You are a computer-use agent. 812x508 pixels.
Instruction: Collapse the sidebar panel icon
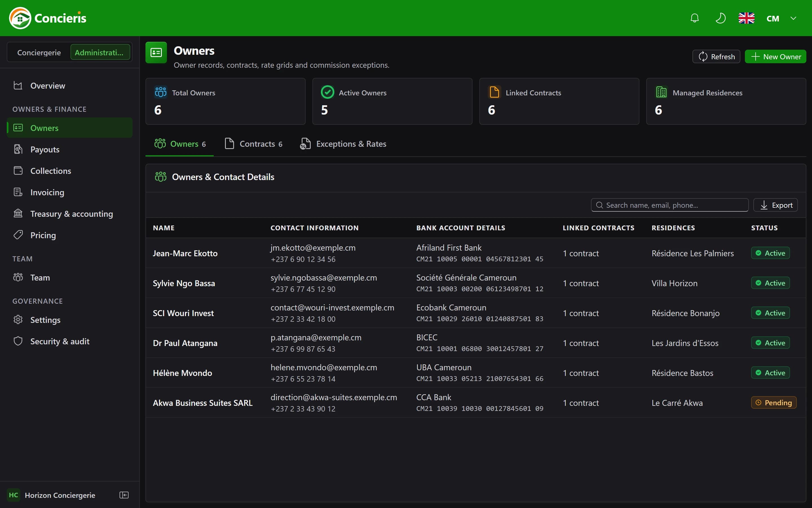click(x=124, y=495)
